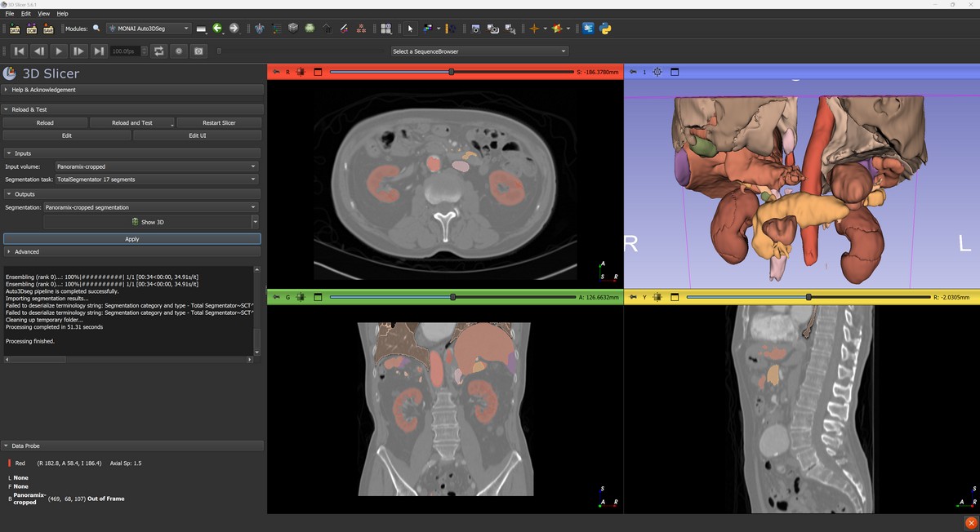Adjust the Green slice offset slider
980x532 pixels.
pos(452,297)
